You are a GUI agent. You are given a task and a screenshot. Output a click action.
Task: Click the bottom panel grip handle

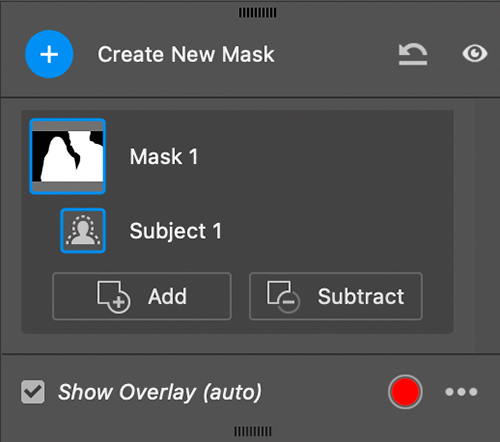pos(253,431)
